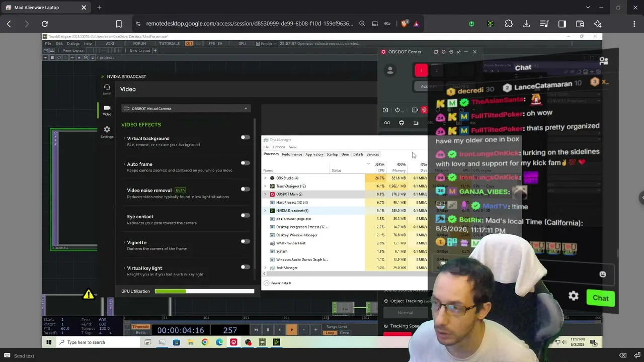This screenshot has width=644, height=362.
Task: Open Task Manager Details tab
Action: tap(358, 154)
